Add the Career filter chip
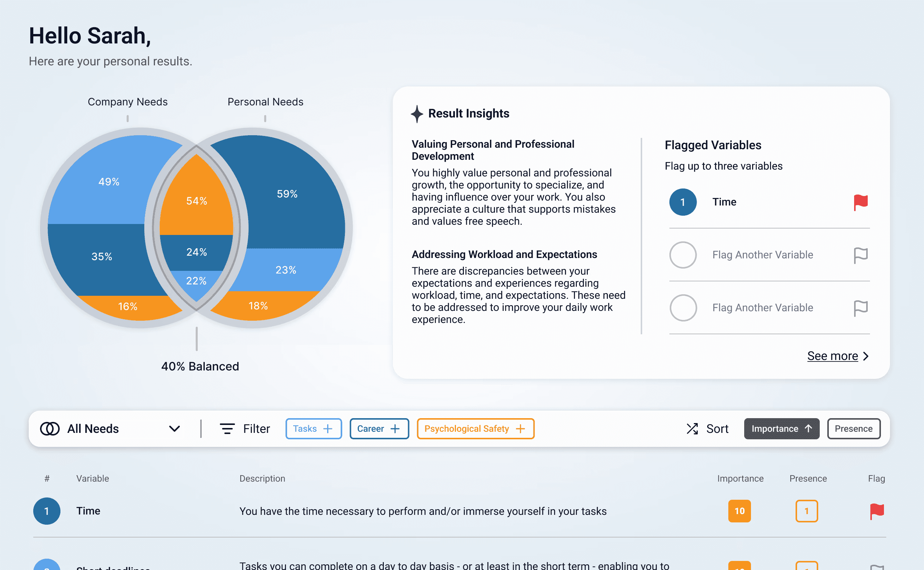 (379, 429)
